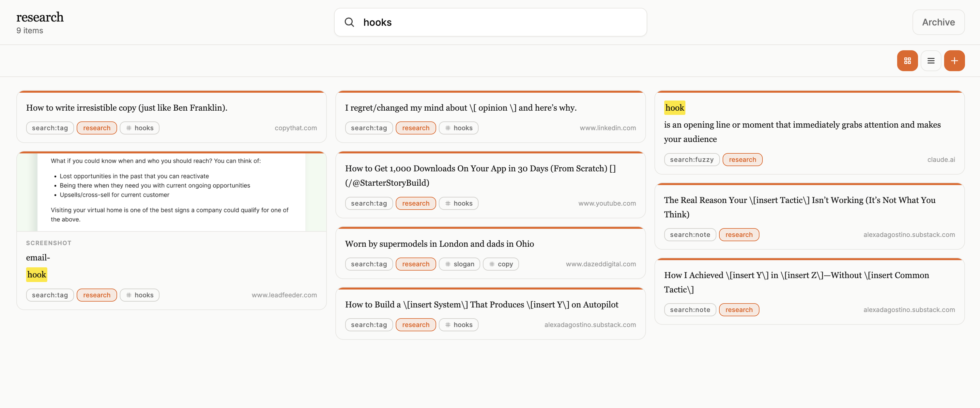Click research tag on dazeddigital card
This screenshot has height=408, width=980.
pos(416,264)
